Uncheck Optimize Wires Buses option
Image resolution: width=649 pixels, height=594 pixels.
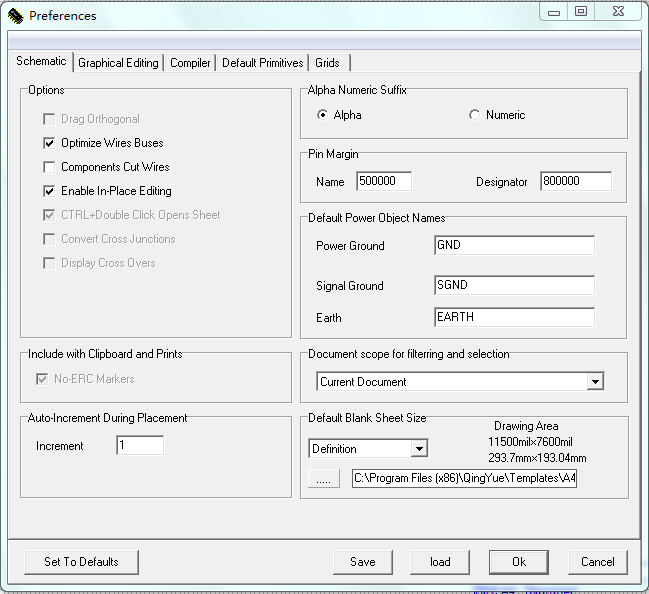click(50, 143)
